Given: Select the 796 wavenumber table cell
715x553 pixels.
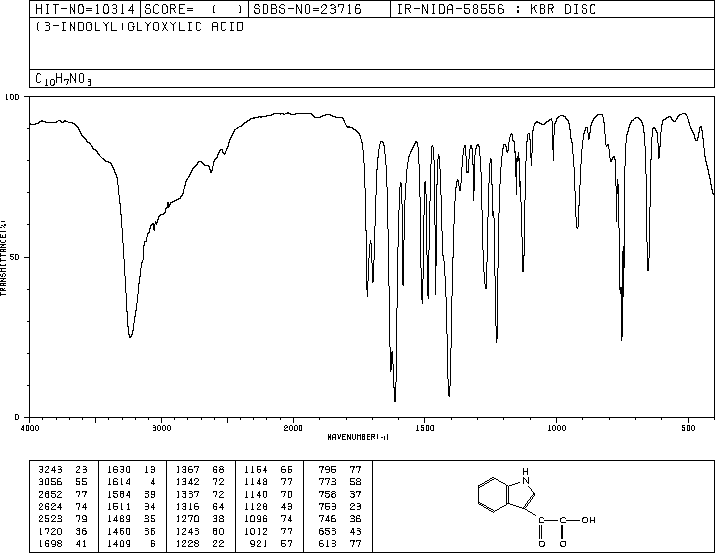Looking at the screenshot, I should 327,470.
